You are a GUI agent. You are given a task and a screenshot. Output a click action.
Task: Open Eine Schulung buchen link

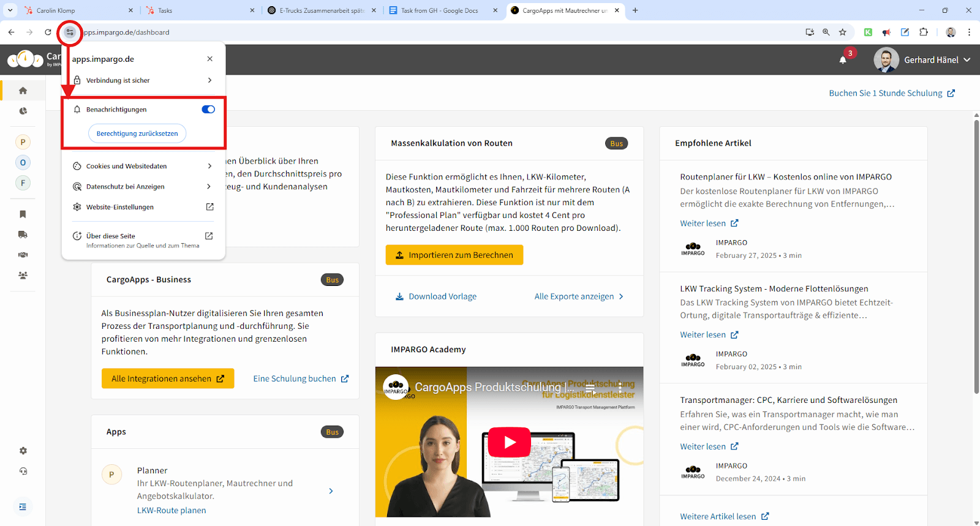(x=301, y=378)
